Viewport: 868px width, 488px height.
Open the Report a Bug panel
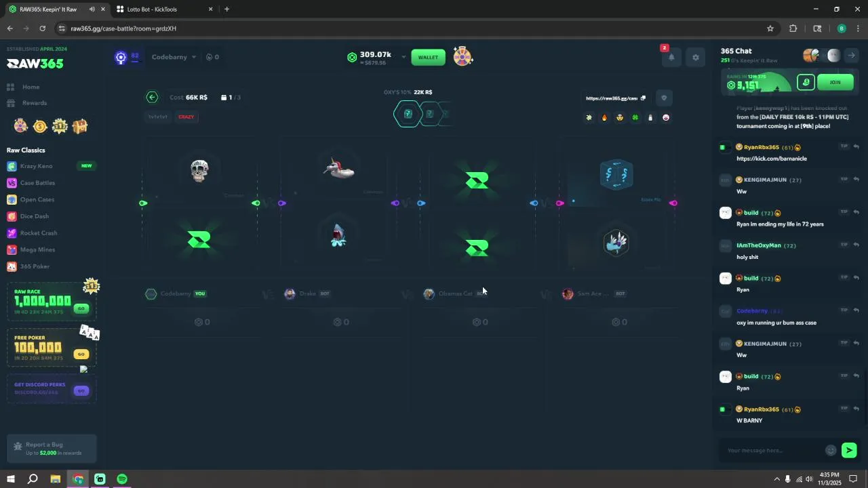pos(52,449)
